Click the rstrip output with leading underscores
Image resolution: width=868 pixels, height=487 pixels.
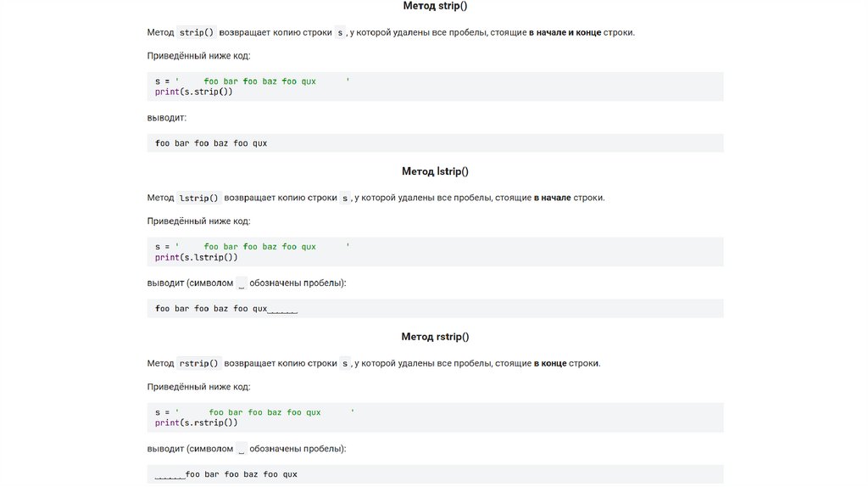click(226, 474)
